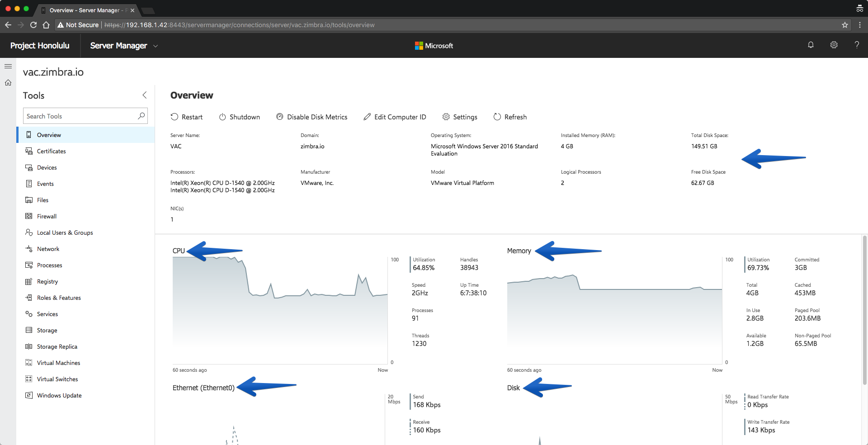Open the browser three-dot menu
Image resolution: width=868 pixels, height=445 pixels.
click(x=859, y=25)
